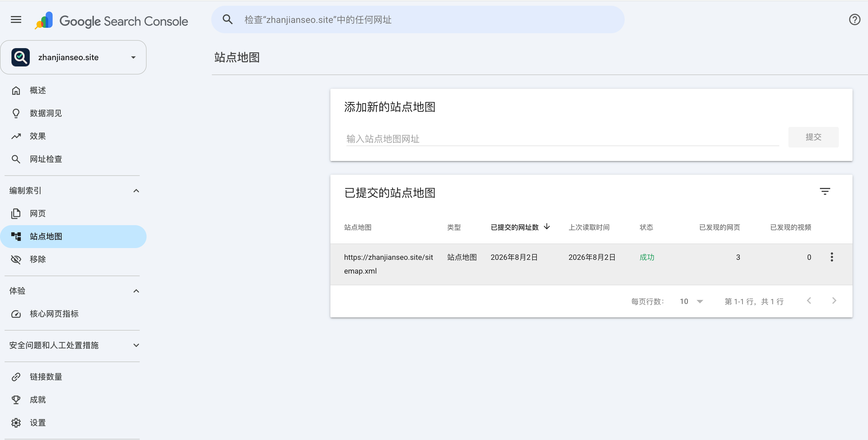Click the home icon beside 概述
Screen dimensions: 868x440
click(16, 90)
